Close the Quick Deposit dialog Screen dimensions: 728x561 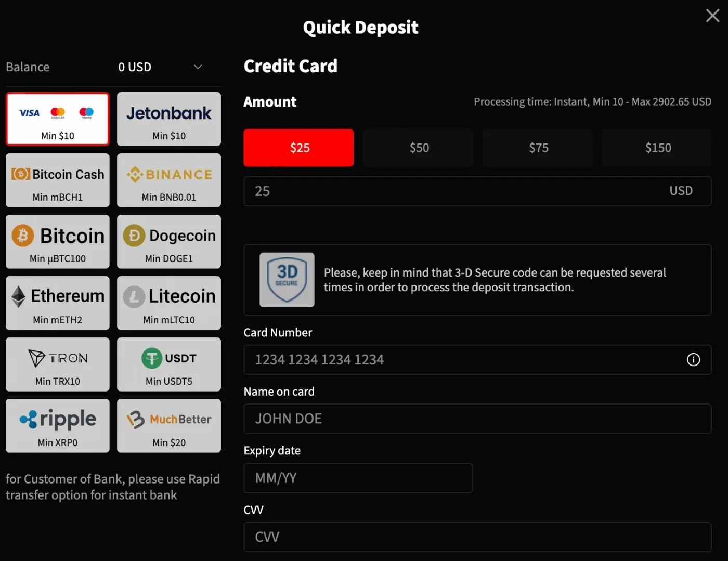712,16
